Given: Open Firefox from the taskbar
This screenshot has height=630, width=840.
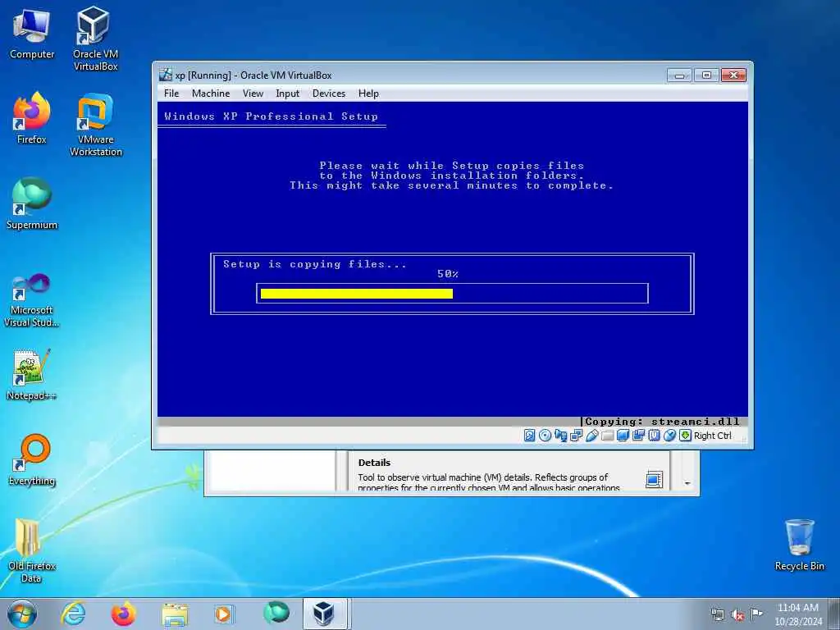Looking at the screenshot, I should (x=123, y=614).
